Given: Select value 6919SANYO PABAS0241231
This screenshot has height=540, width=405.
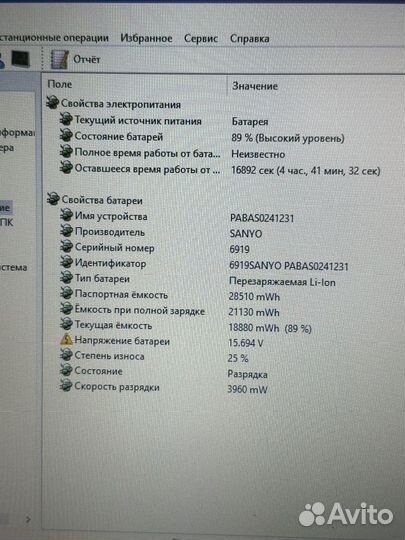Looking at the screenshot, I should 289,266.
